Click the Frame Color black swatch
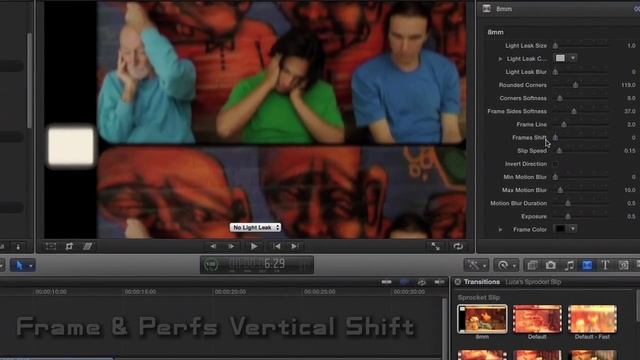Viewport: 640px width, 360px height. coord(560,229)
